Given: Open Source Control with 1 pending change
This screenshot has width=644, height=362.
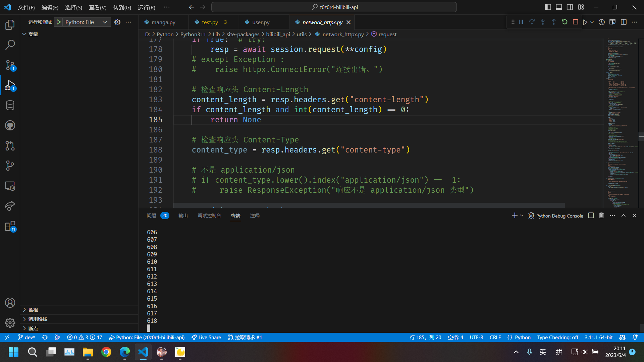Looking at the screenshot, I should click(10, 65).
